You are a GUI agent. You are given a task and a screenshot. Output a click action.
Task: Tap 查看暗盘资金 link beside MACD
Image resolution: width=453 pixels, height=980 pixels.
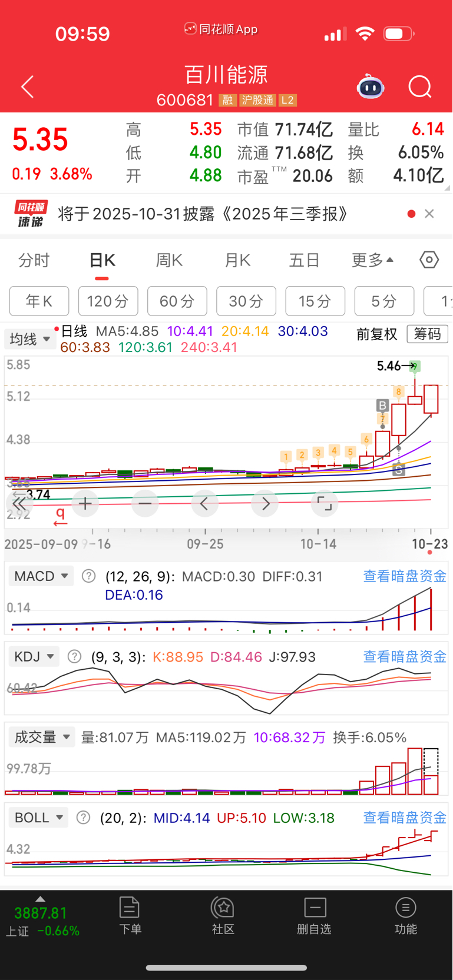[x=405, y=576]
